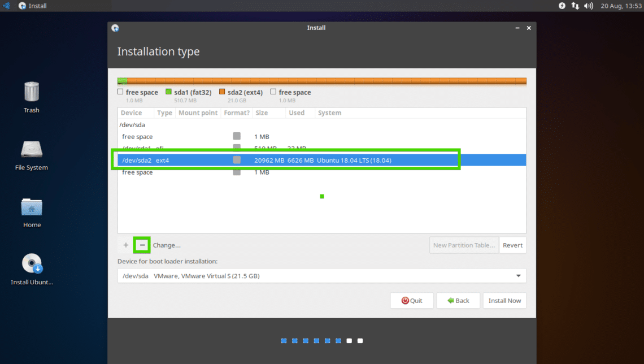The height and width of the screenshot is (364, 644).
Task: Click the New Partition Table... button
Action: tap(464, 245)
